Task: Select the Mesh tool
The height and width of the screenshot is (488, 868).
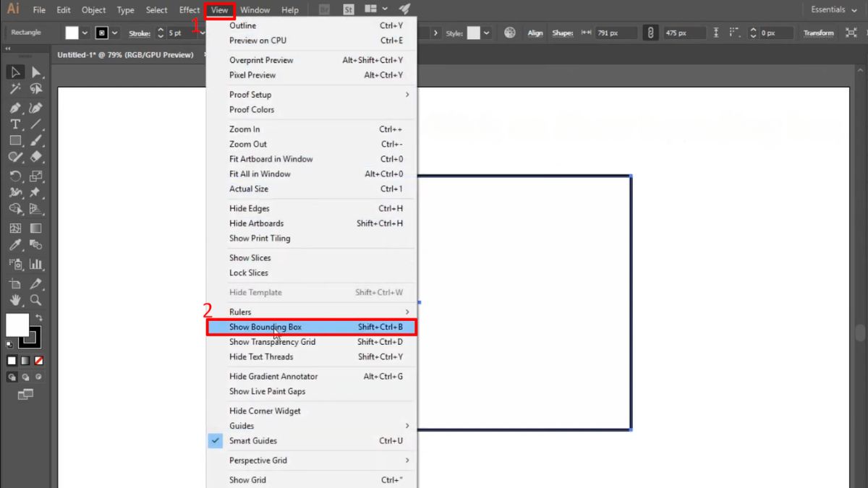Action: 15,228
